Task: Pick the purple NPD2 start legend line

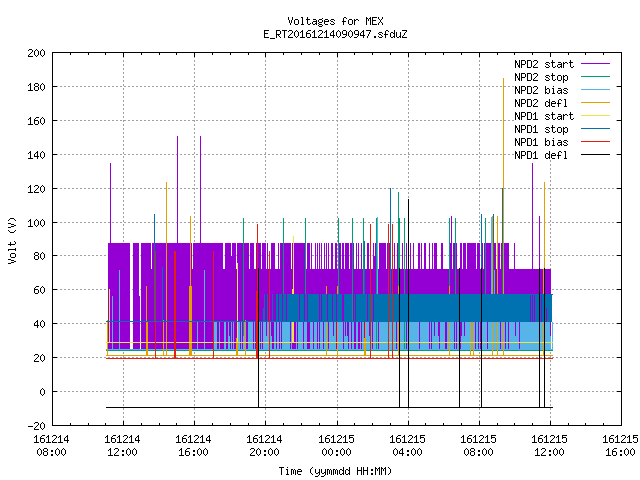Action: [x=595, y=64]
